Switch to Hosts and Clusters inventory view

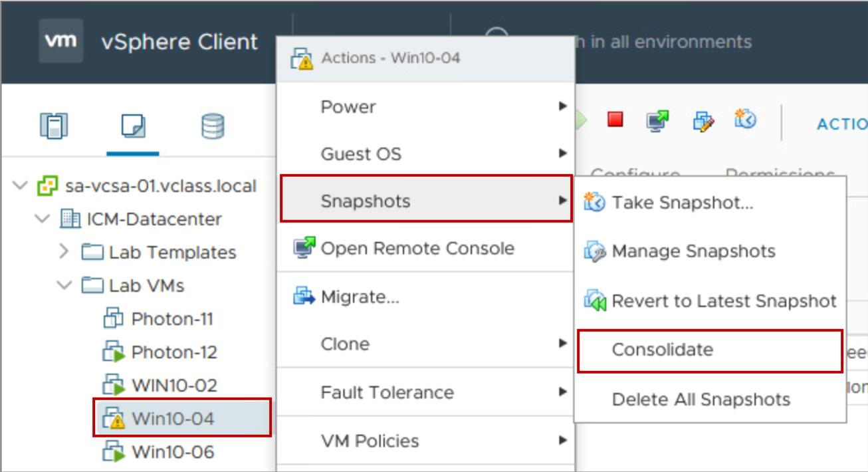(54, 126)
